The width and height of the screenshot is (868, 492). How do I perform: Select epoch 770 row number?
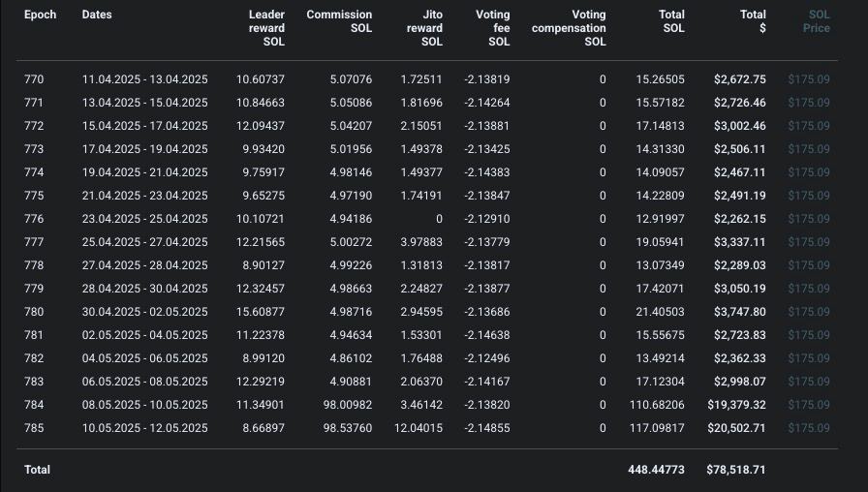pos(34,79)
